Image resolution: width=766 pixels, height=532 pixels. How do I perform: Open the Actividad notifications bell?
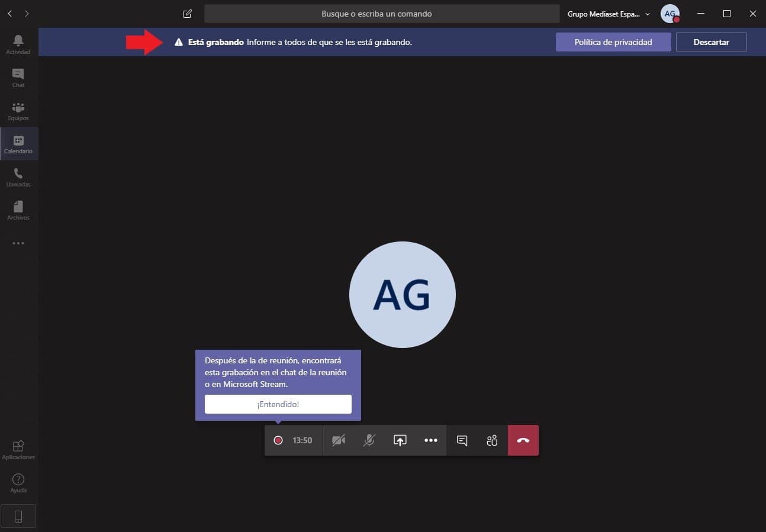(18, 44)
